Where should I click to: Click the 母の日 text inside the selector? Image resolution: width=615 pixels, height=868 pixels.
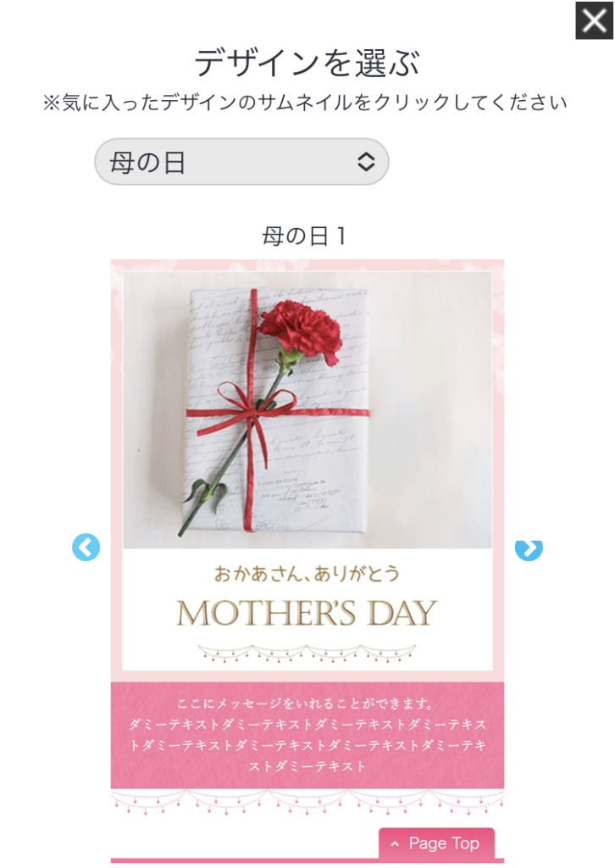147,163
